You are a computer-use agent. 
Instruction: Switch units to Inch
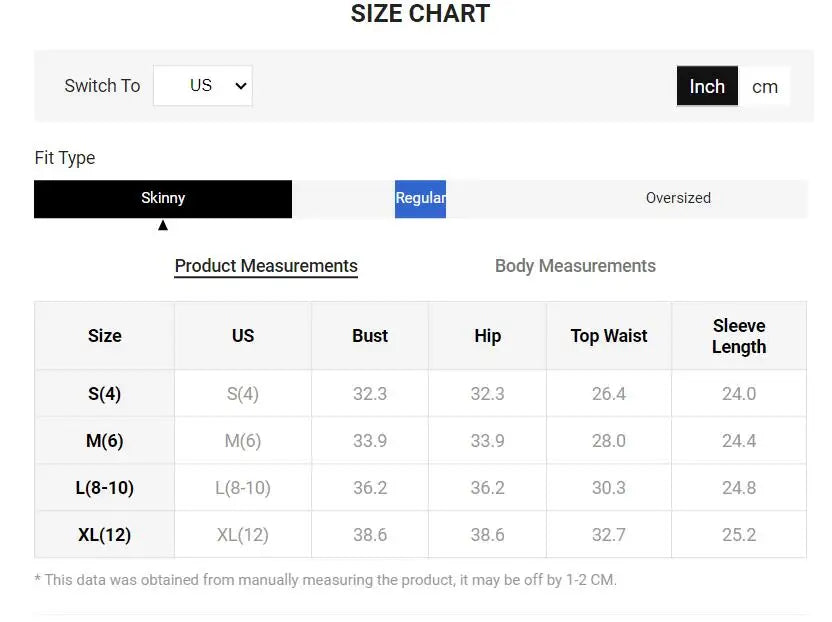[707, 87]
